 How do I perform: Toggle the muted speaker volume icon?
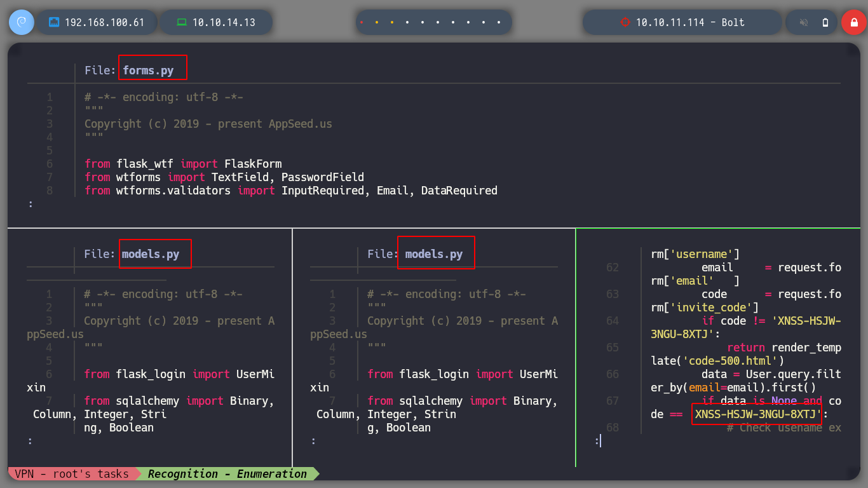coord(804,22)
